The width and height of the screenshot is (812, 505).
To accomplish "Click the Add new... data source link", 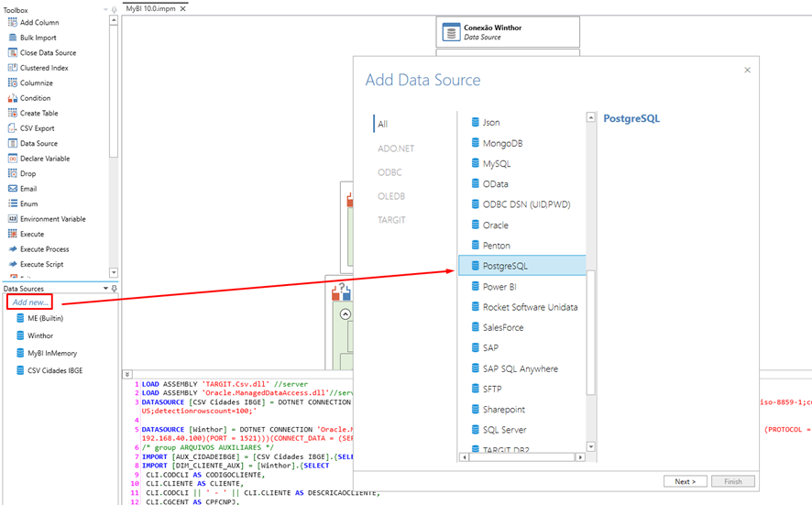I will click(30, 302).
